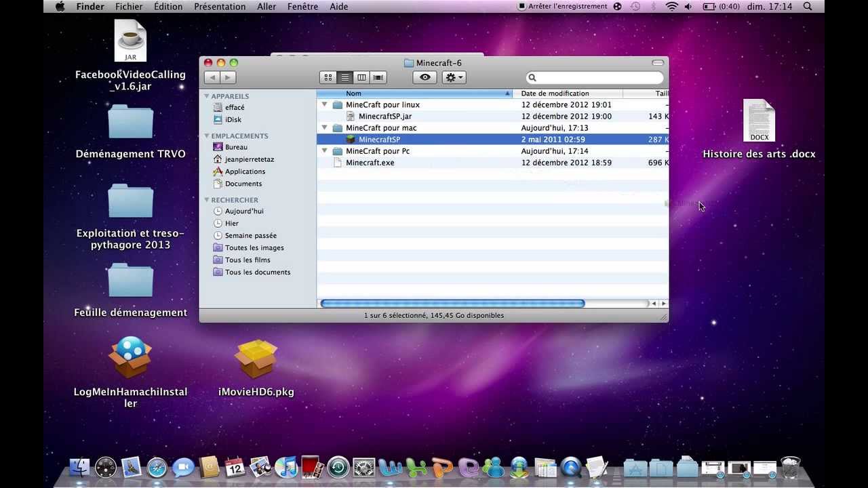Screen dimensions: 868x488
Task: Click the Finder search field
Action: pos(595,78)
